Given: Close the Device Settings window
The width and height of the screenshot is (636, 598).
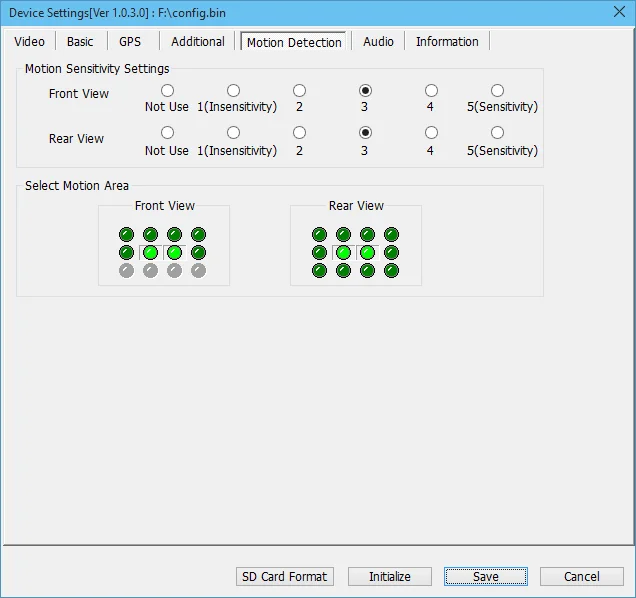Looking at the screenshot, I should (x=619, y=12).
